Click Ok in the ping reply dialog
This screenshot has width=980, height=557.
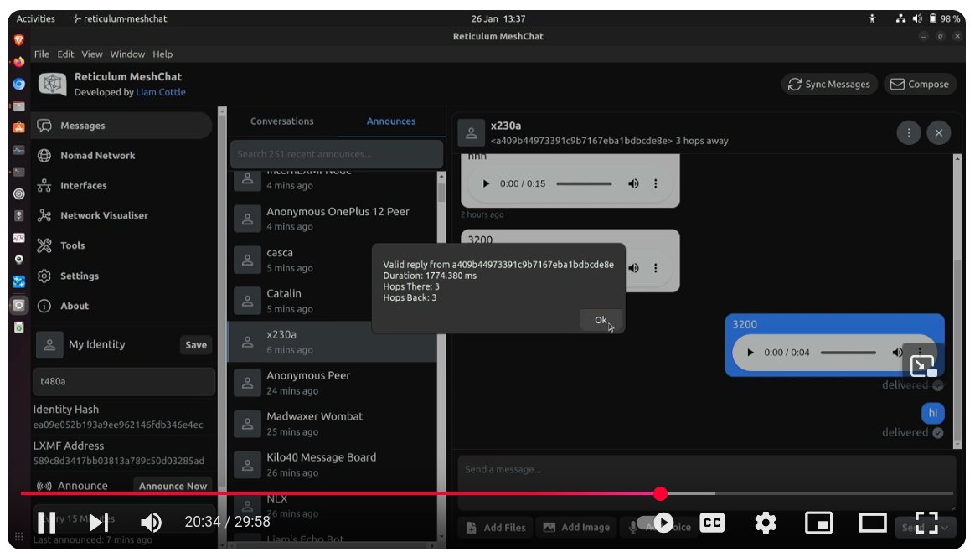click(600, 320)
